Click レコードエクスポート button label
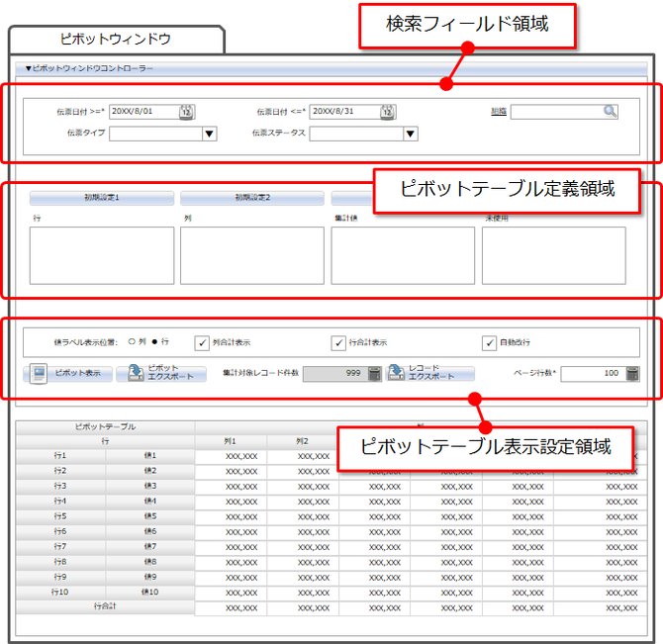Screen dimensions: 663x644 431,372
